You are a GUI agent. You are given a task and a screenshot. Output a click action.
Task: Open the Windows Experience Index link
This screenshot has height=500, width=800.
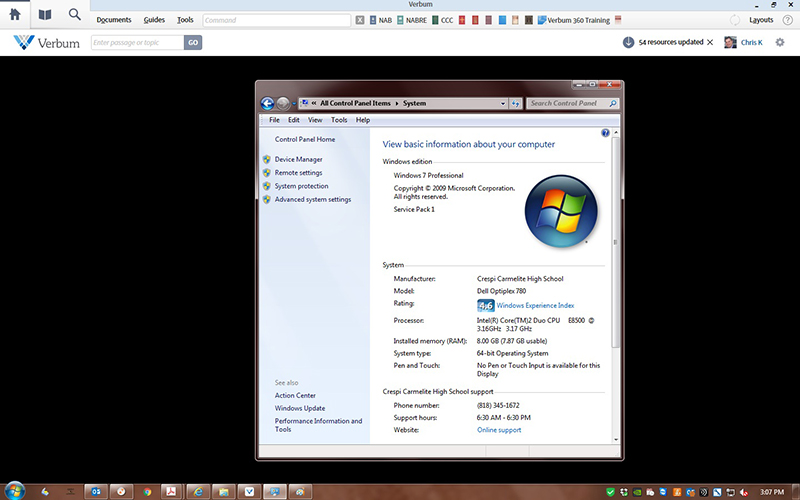535,305
